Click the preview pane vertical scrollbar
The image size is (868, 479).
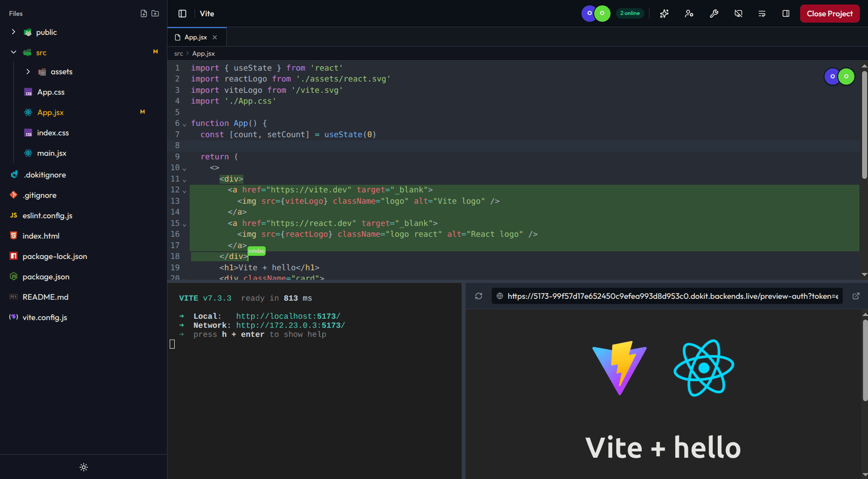point(865,360)
